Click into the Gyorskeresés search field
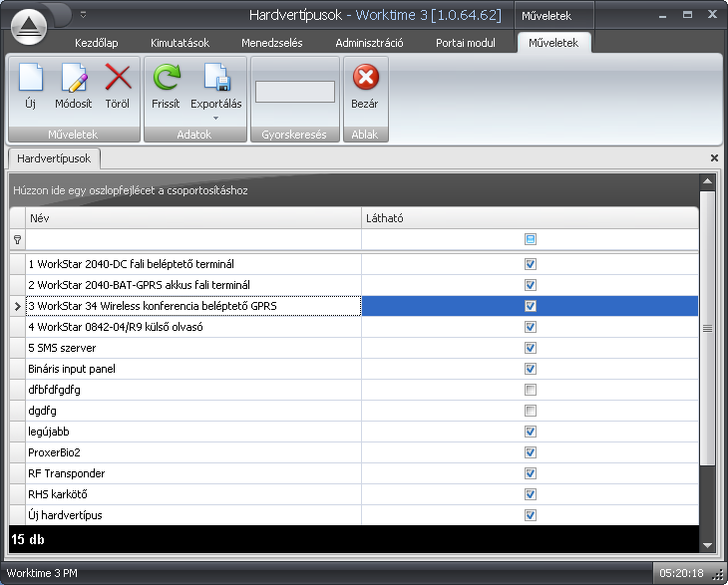The width and height of the screenshot is (728, 585). (x=295, y=92)
